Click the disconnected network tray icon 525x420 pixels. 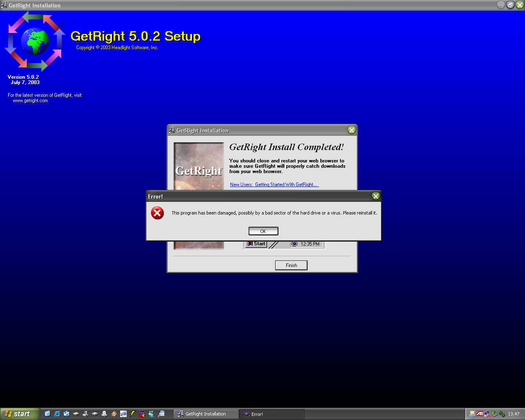pyautogui.click(x=487, y=414)
